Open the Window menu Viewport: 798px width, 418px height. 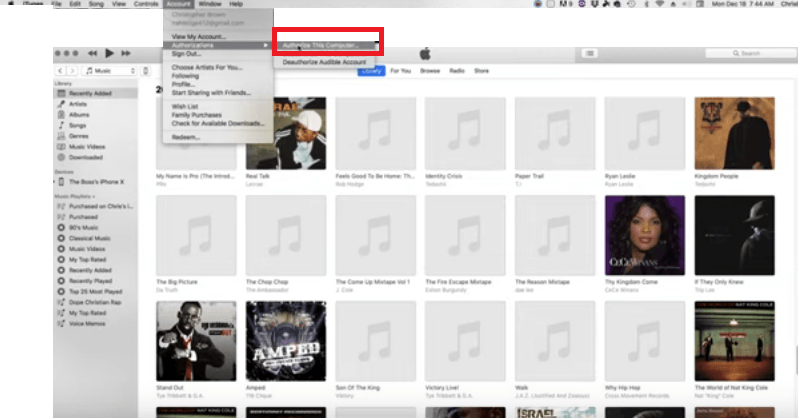click(210, 4)
